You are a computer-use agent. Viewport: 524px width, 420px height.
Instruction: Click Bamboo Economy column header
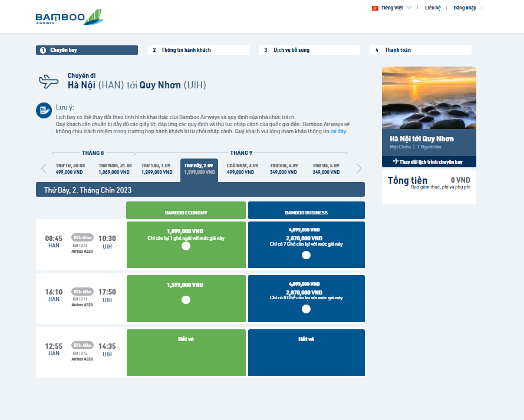coord(186,210)
